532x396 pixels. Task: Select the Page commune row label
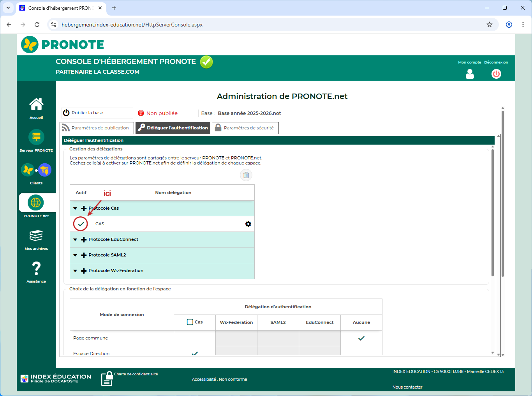click(x=90, y=338)
